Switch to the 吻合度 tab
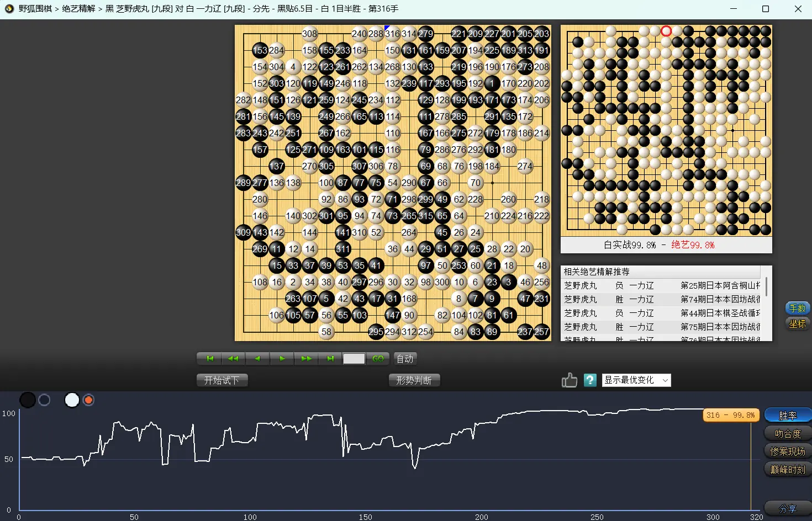This screenshot has height=521, width=812. (x=788, y=434)
